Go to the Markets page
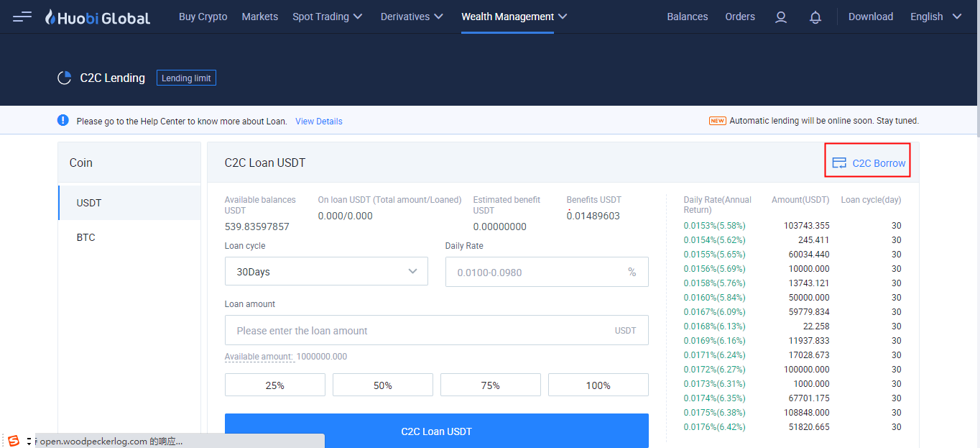Image resolution: width=980 pixels, height=448 pixels. [260, 17]
